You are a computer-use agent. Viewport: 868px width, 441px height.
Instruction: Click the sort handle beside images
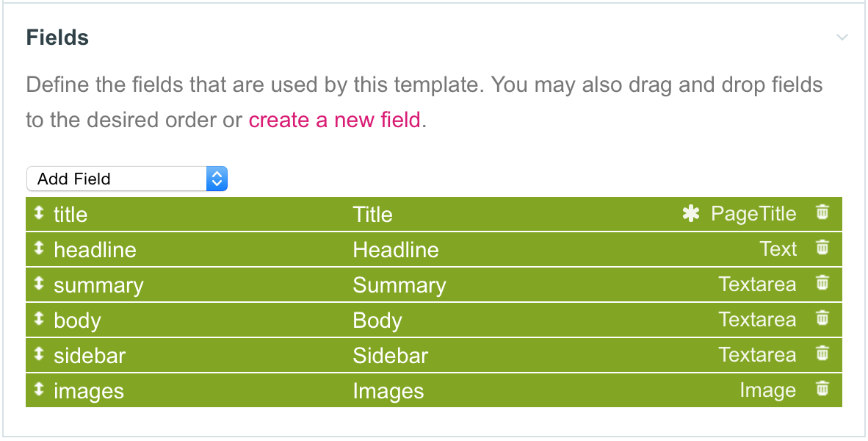[x=39, y=390]
